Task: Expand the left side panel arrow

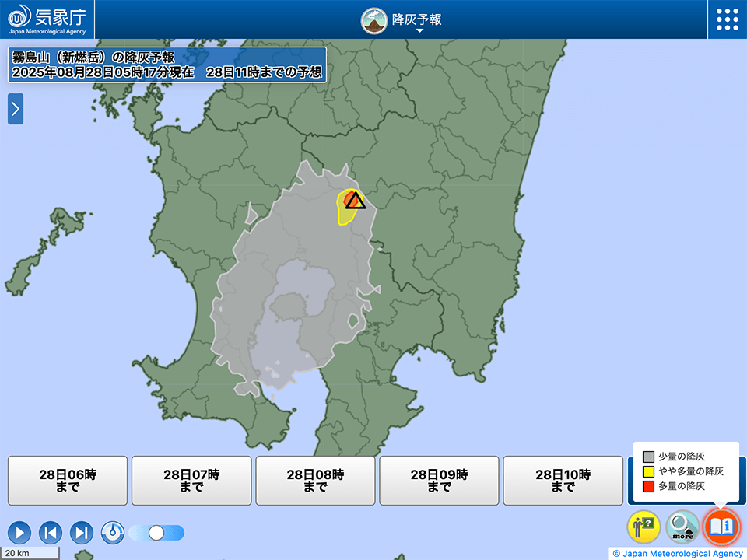Action: pyautogui.click(x=16, y=109)
